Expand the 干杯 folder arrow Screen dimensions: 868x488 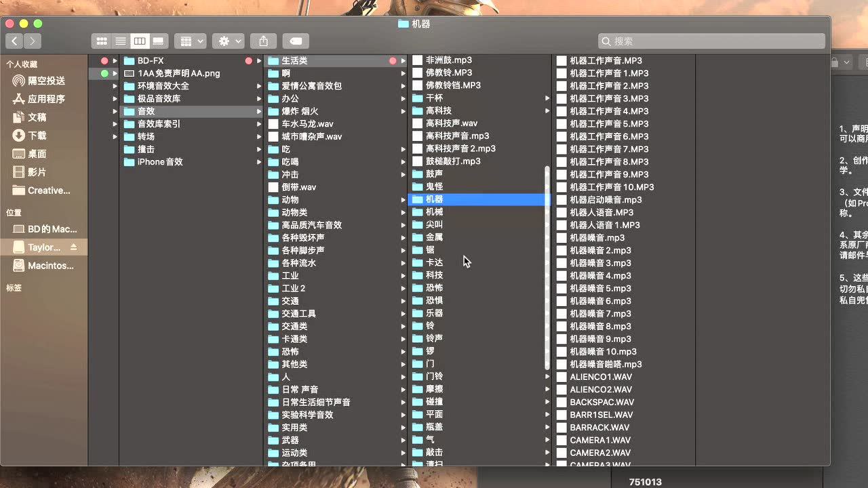click(547, 98)
